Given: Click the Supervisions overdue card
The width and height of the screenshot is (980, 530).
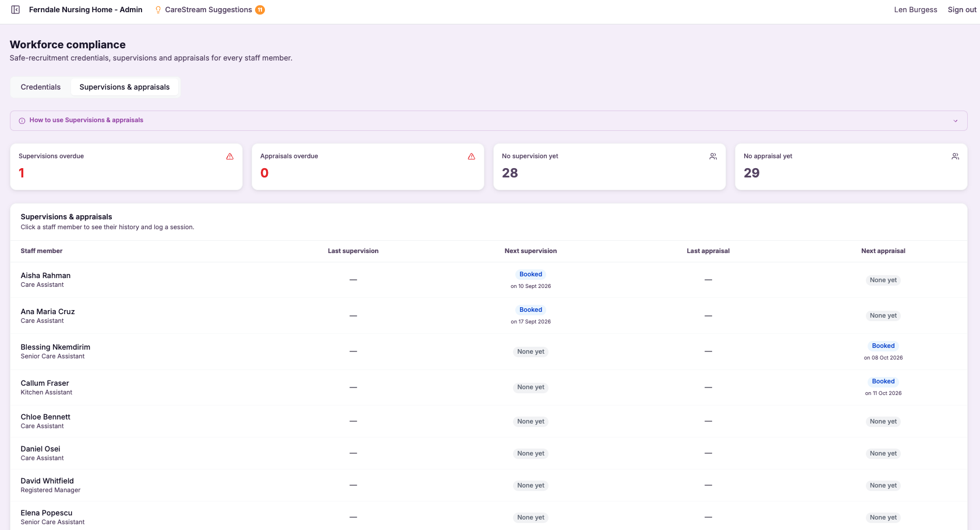Looking at the screenshot, I should 126,167.
